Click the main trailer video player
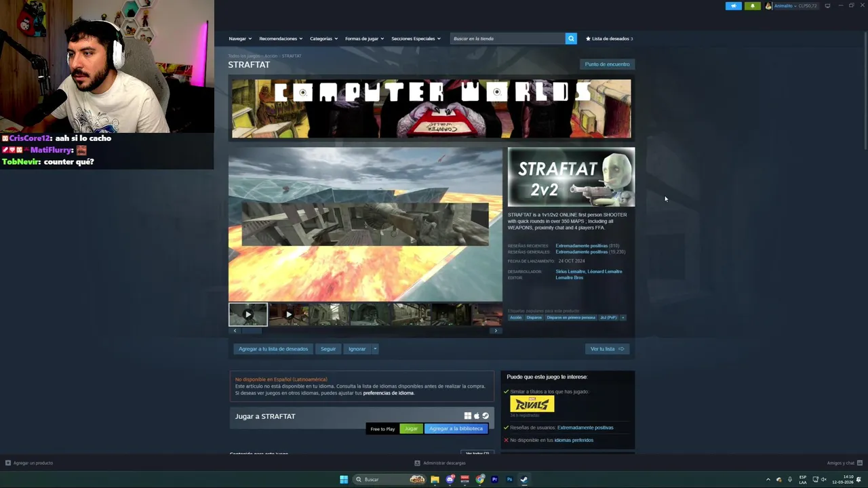Screen dimensions: 868x488 (x=366, y=224)
